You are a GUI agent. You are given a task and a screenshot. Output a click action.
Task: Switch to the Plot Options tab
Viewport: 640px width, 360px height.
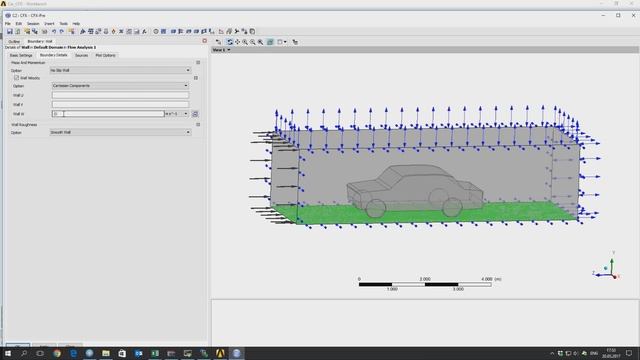[x=105, y=55]
